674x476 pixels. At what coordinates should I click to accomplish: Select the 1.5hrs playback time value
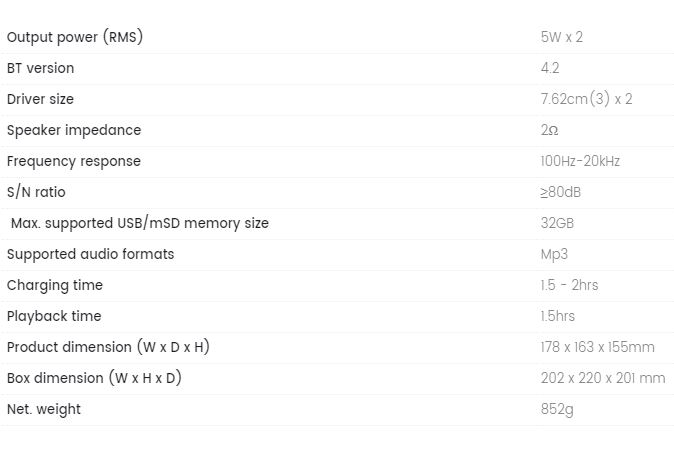pos(558,316)
